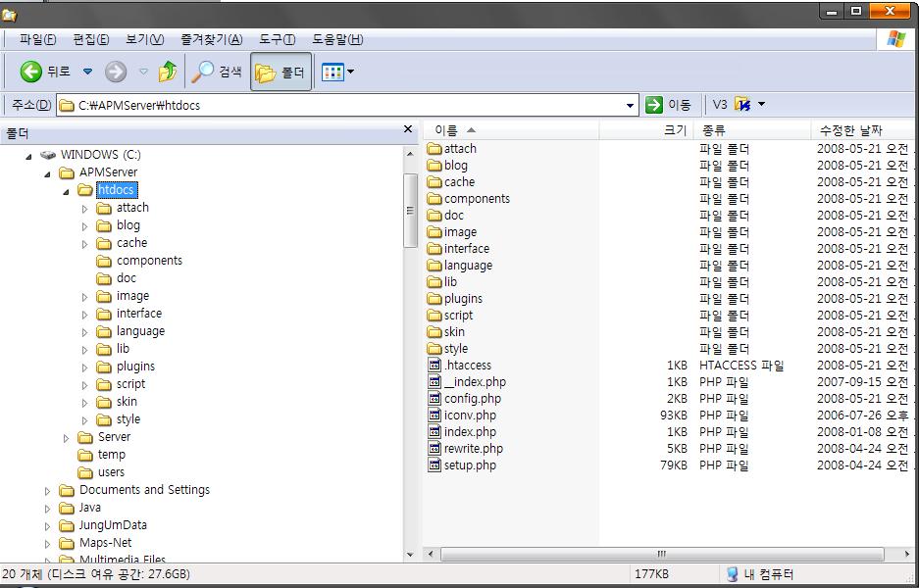
Task: Open the Views icon in toolbar
Action: click(x=332, y=73)
